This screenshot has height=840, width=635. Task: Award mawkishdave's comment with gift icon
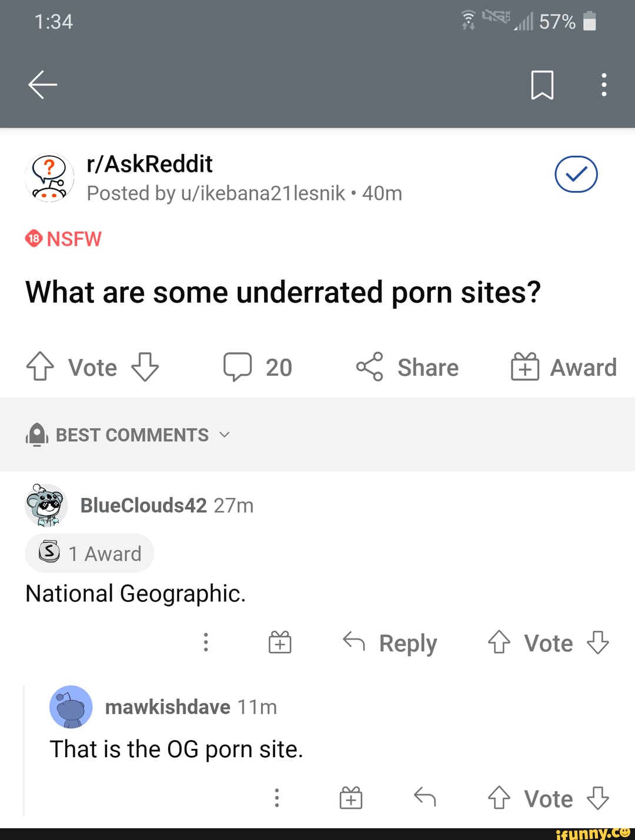pos(351,798)
